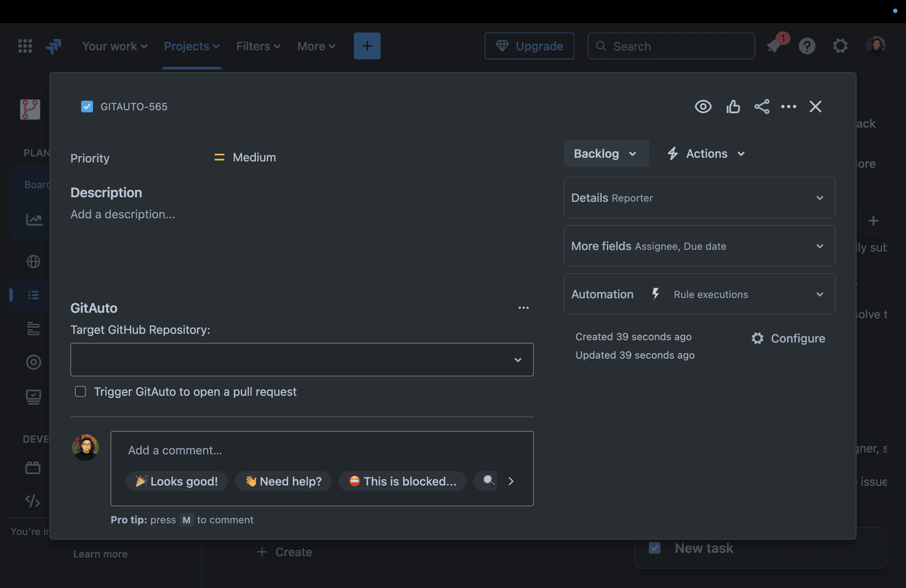This screenshot has width=906, height=588.
Task: Share the issue via the share icon
Action: pyautogui.click(x=763, y=107)
